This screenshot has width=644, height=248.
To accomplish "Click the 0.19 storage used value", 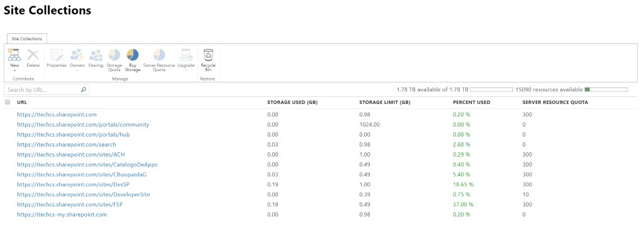I will tap(273, 184).
